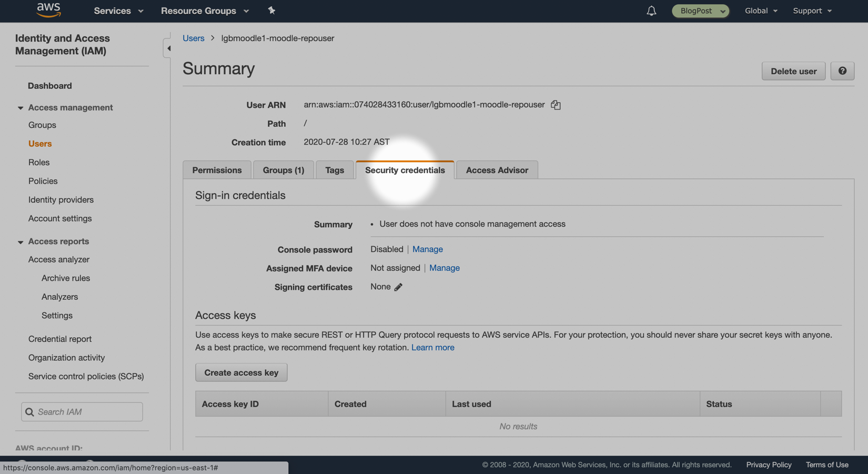Open the pin shortcuts icon in the top bar
868x474 pixels.
point(271,11)
